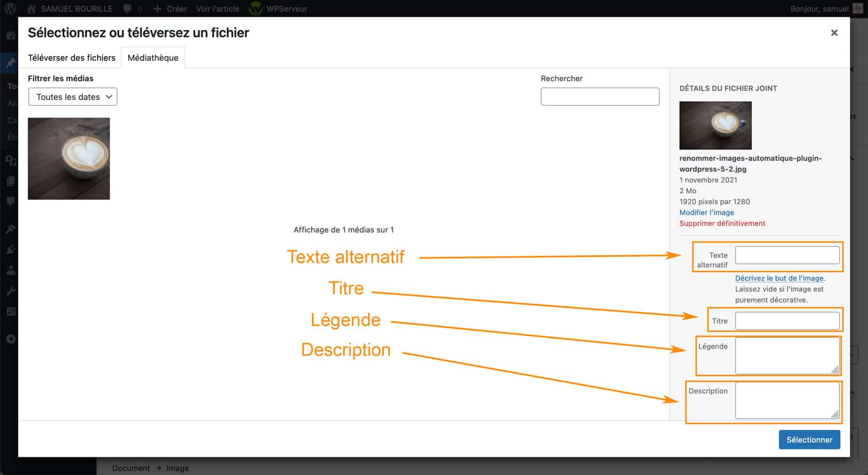Open the Décrivez le but de l'image link
The width and height of the screenshot is (868, 475).
click(779, 278)
